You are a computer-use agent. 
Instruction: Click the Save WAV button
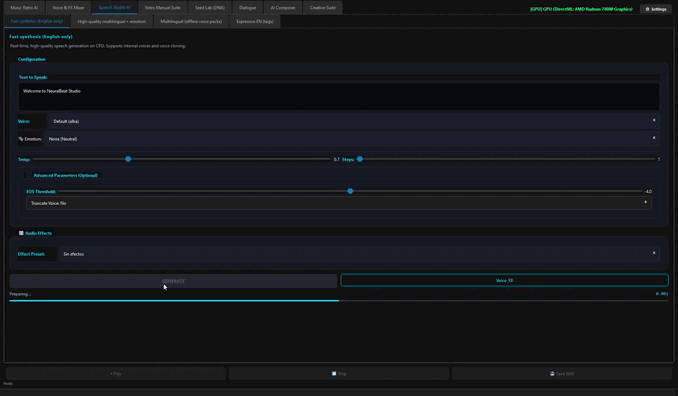[x=562, y=374]
